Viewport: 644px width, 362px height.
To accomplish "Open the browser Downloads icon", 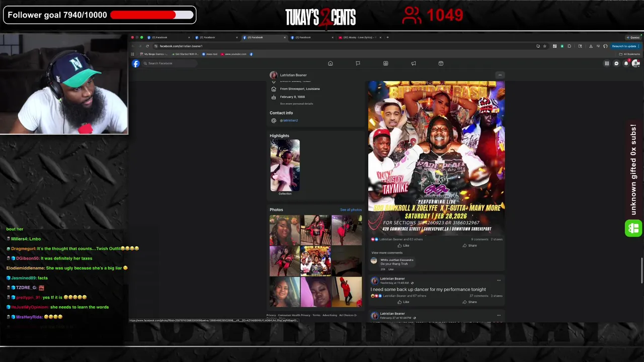I will [591, 46].
